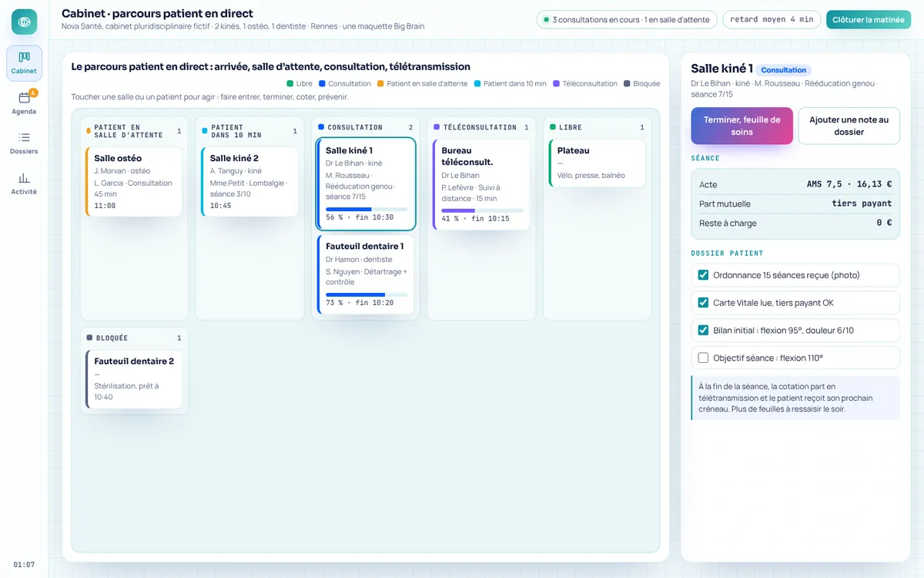
Task: Click the Patient dans 10 min legend swatch
Action: tap(477, 83)
